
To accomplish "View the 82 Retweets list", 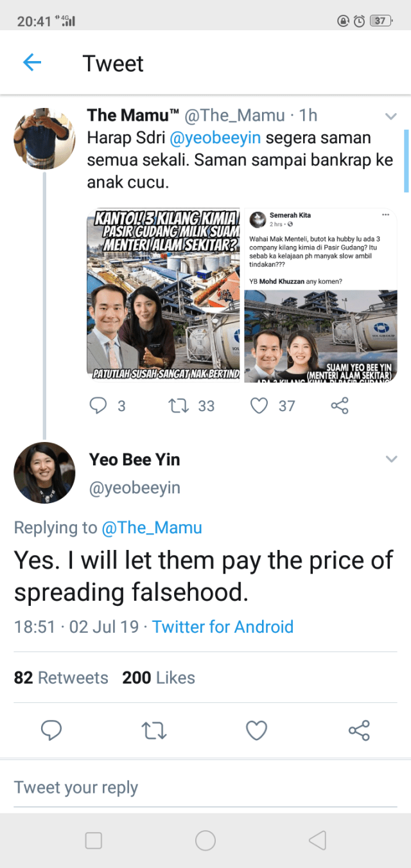I will [61, 678].
